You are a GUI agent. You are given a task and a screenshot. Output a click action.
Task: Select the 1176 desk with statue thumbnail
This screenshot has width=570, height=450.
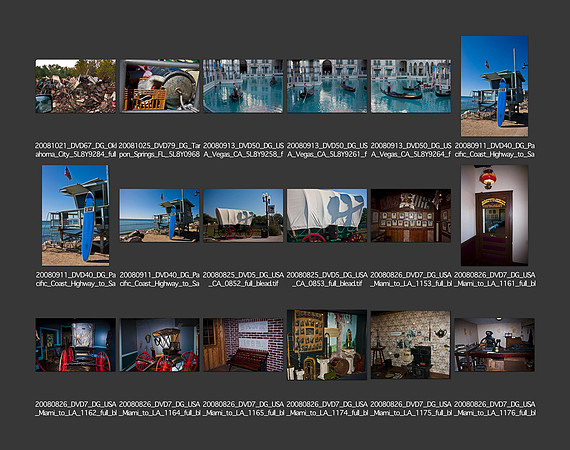coord(494,345)
